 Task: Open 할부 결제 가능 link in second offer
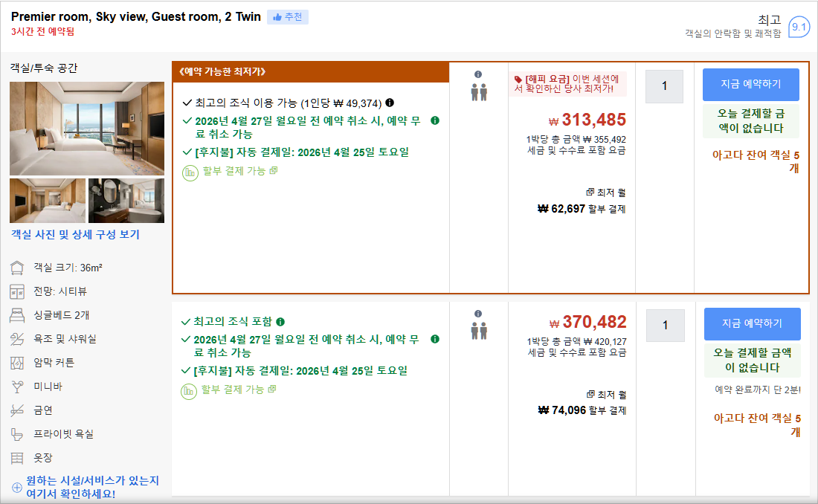239,390
